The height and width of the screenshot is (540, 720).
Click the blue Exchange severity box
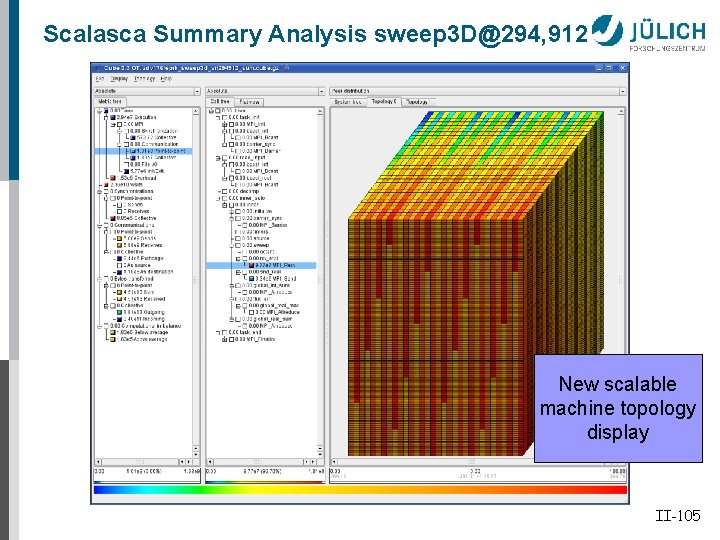coord(119,259)
